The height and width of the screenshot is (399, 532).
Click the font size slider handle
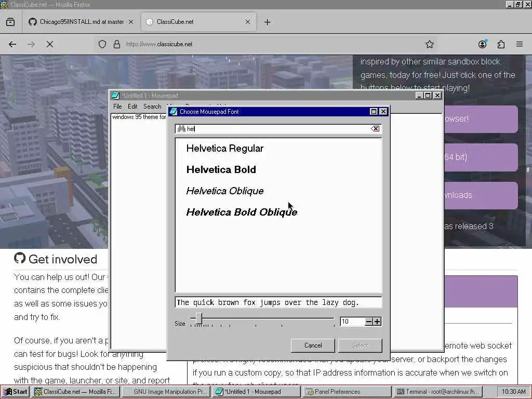point(199,318)
